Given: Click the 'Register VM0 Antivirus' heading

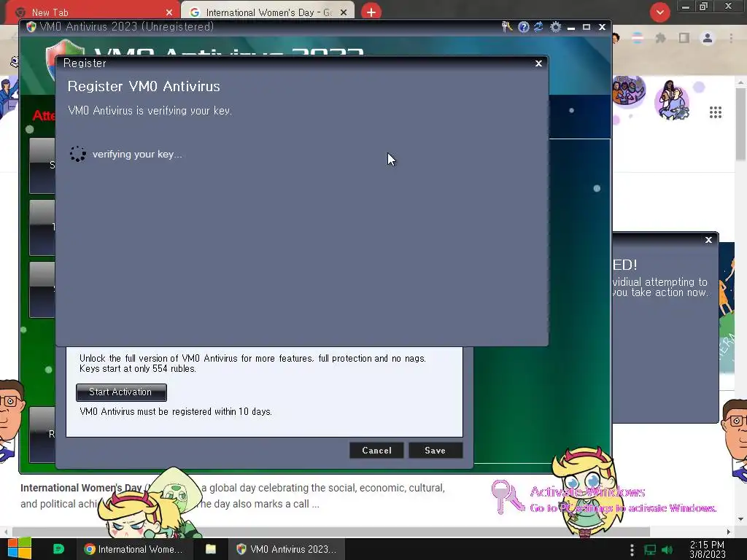Looking at the screenshot, I should (144, 86).
